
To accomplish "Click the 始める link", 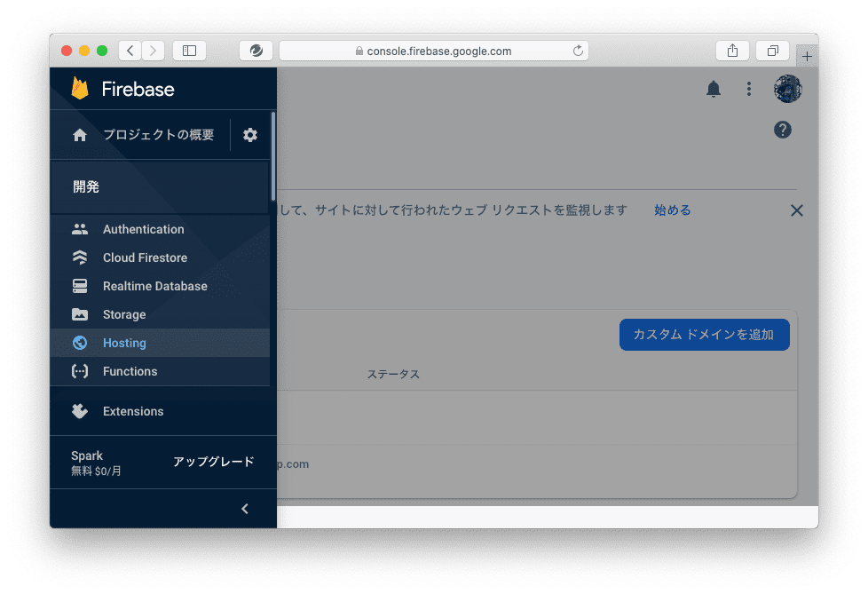I will click(x=672, y=210).
